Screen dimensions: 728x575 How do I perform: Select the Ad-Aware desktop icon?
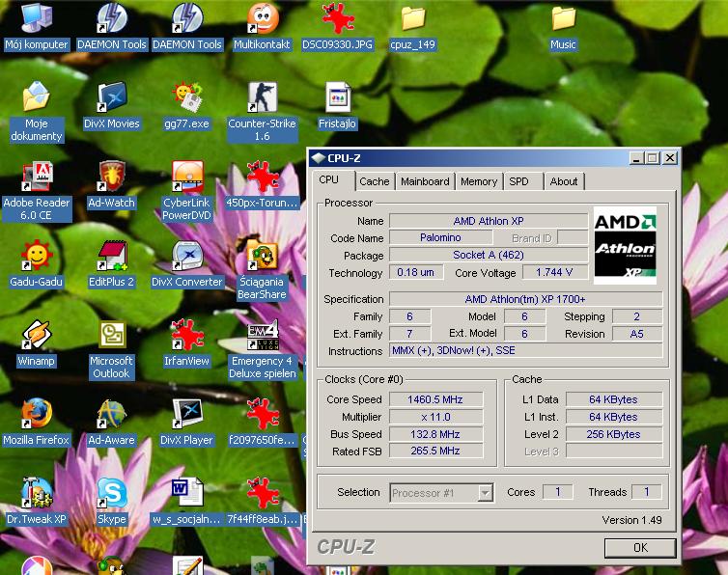[112, 414]
